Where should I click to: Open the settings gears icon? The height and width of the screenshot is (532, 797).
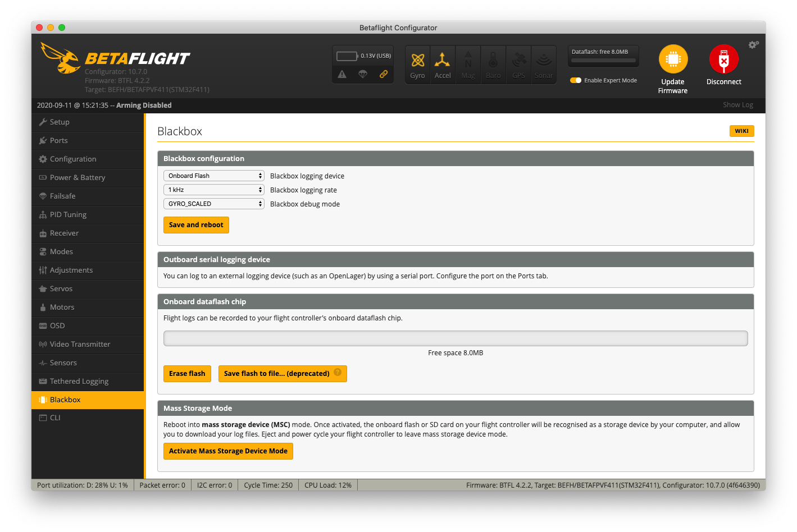[x=754, y=44]
